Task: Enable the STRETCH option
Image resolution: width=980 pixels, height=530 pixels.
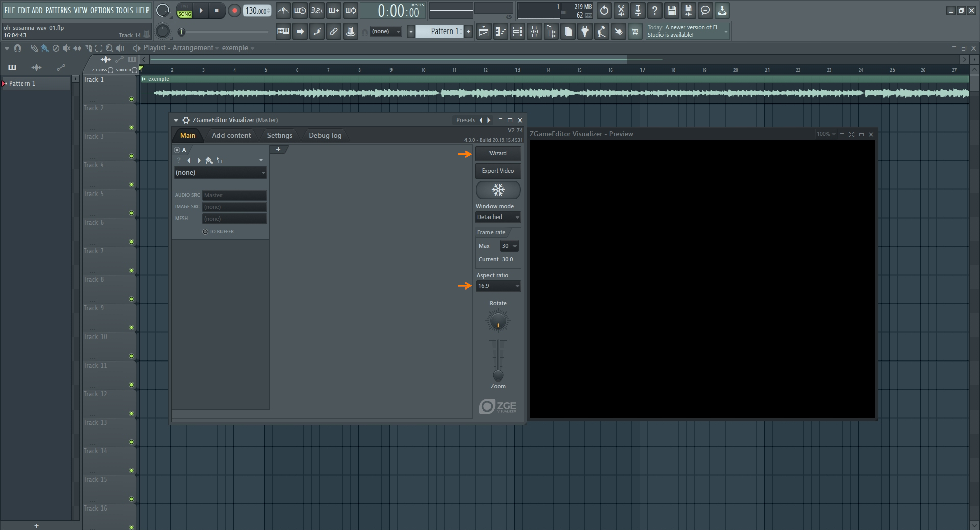Action: (x=135, y=70)
